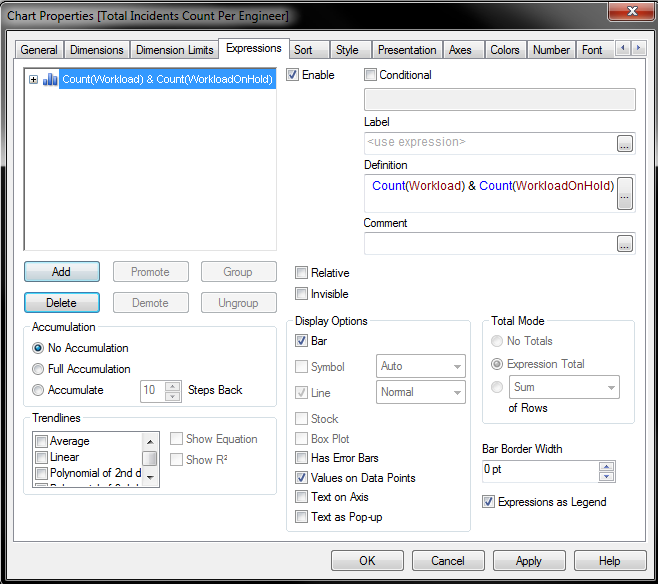
Task: Expand the Count(Workload) expression tree node
Action: 34,79
